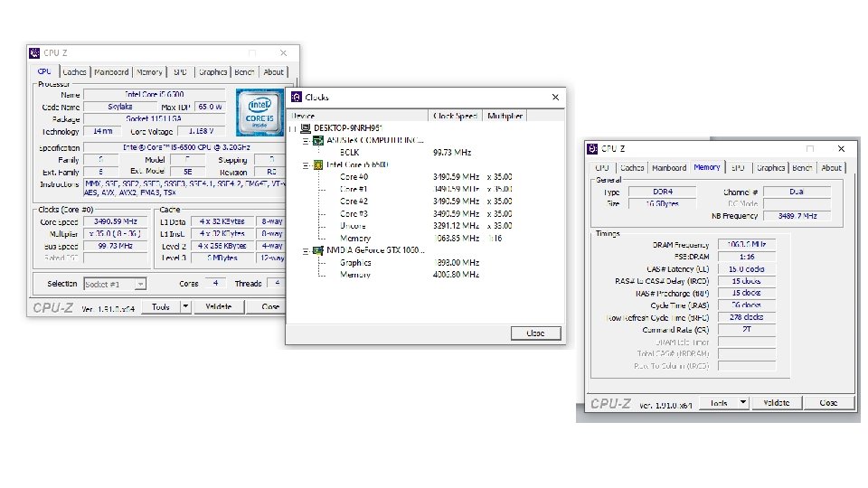Open About tab in right CPU-Z window
The image size is (868, 488).
point(831,168)
